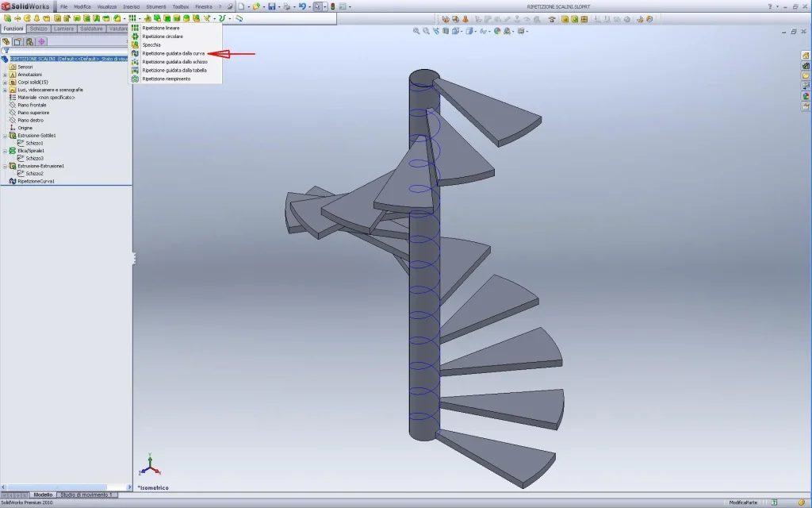Open the Toolbox menu
This screenshot has width=812, height=508.
point(180,6)
